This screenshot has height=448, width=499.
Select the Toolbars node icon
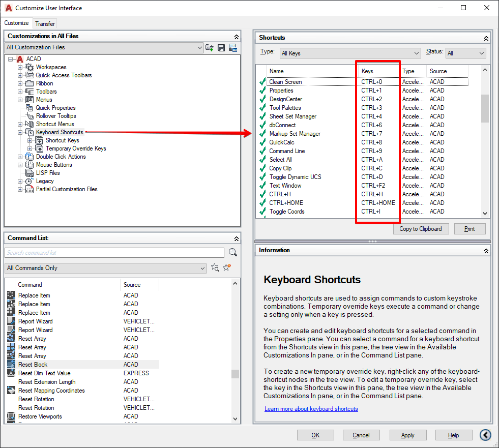coord(30,92)
